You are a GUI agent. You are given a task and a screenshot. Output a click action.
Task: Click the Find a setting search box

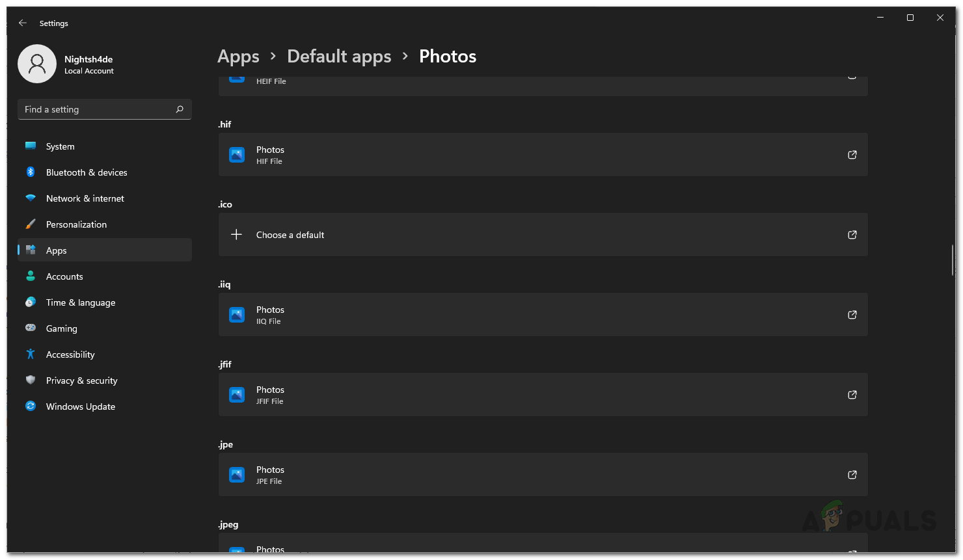point(98,109)
